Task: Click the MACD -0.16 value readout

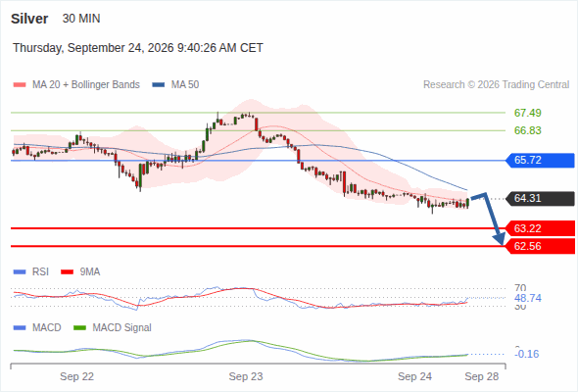Action: click(527, 354)
